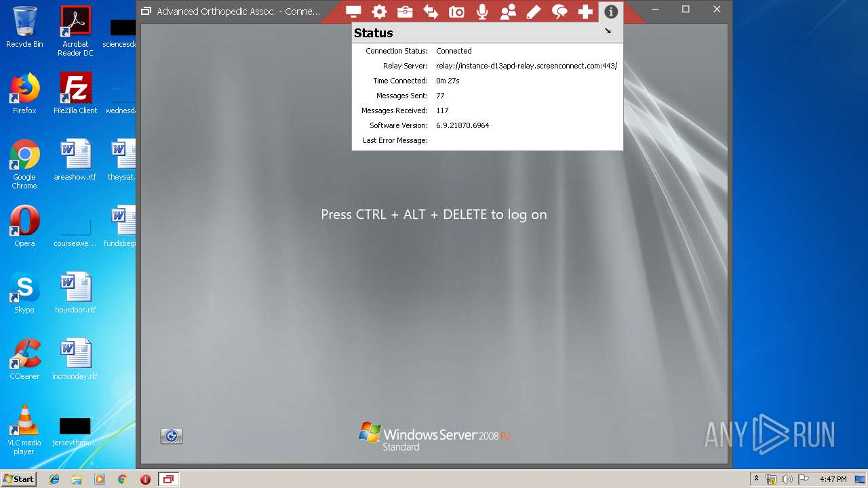Select the areashow.rtf file

pyautogui.click(x=75, y=160)
